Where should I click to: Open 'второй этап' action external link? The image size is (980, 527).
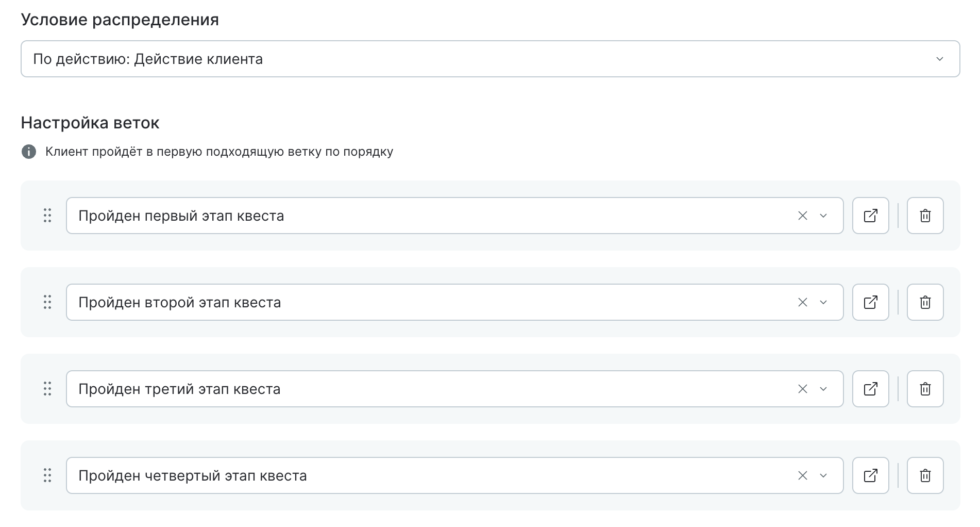pyautogui.click(x=870, y=302)
